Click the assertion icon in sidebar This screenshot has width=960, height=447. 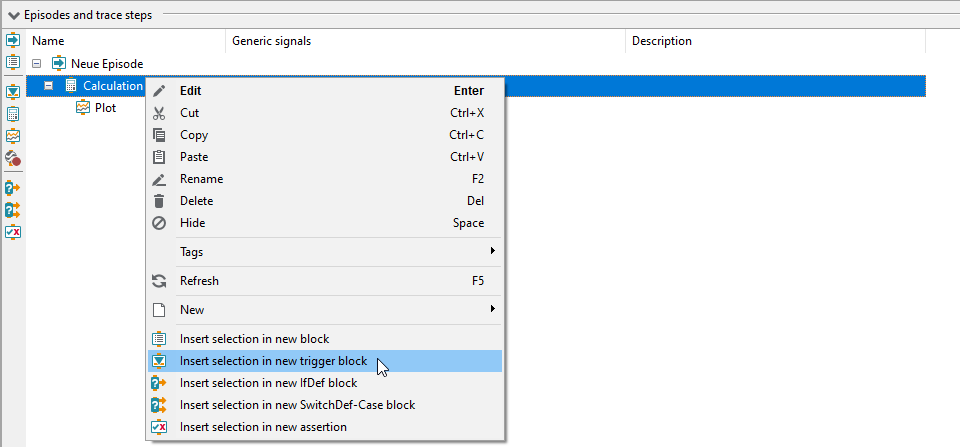13,232
